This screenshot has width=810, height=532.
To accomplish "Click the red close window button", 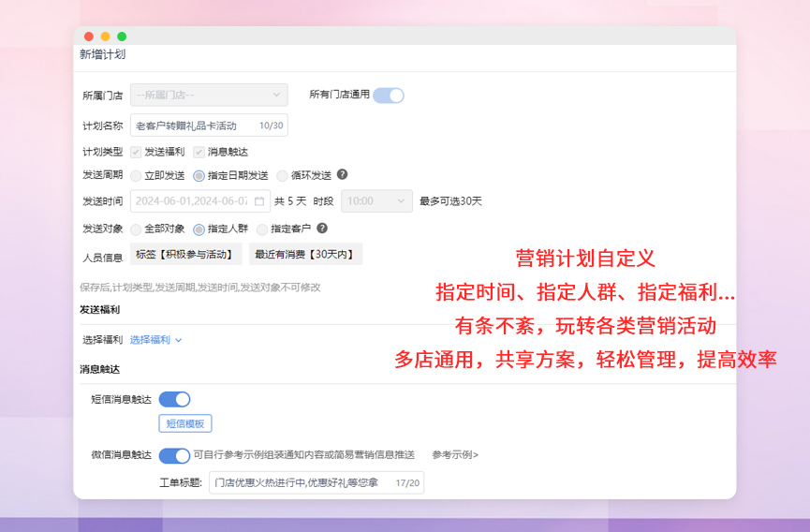I will [x=89, y=37].
